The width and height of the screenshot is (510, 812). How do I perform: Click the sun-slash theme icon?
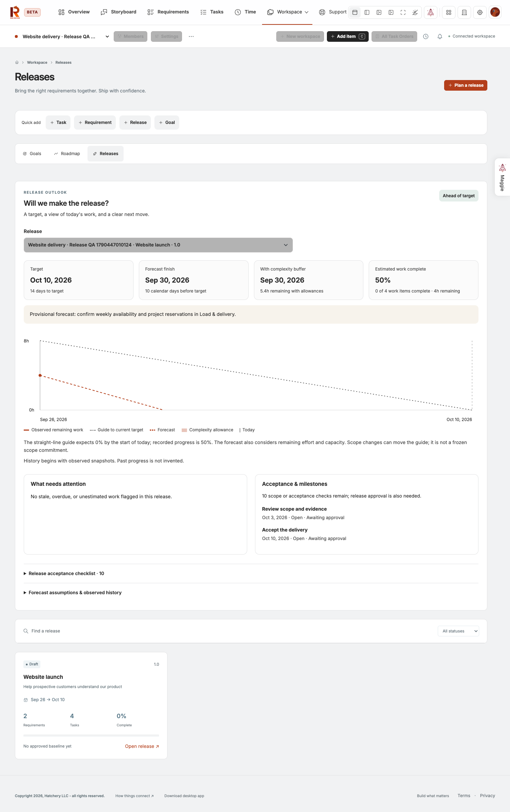[x=415, y=12]
